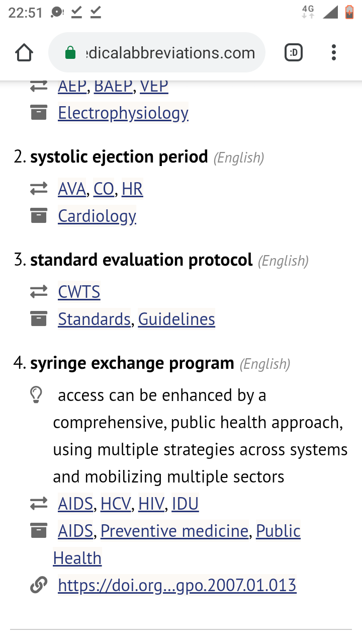Tap the chain link icon beside doi URL
Image resolution: width=362 pixels, height=644 pixels.
click(38, 585)
